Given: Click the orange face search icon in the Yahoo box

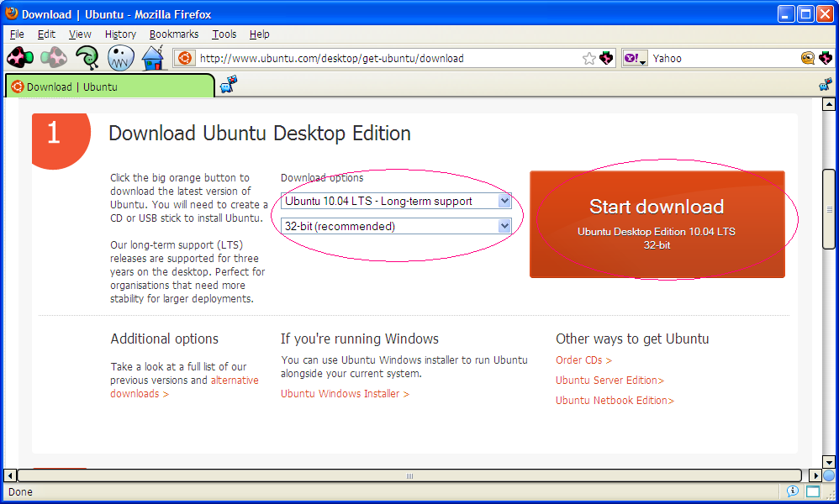Looking at the screenshot, I should (807, 59).
